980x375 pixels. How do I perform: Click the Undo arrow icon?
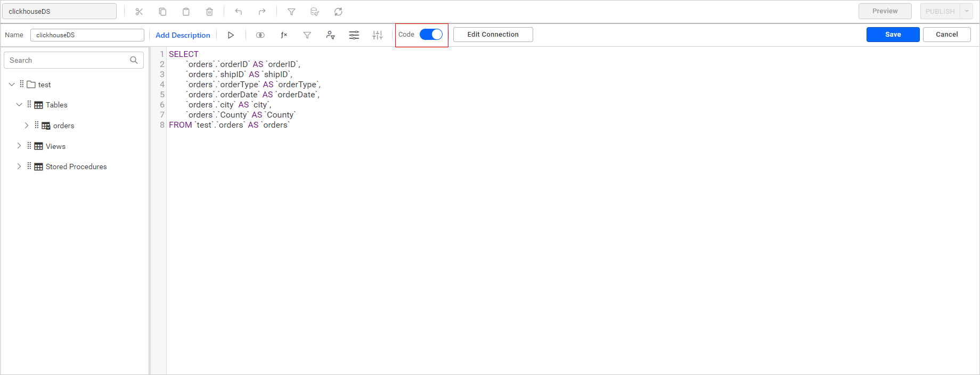click(239, 12)
